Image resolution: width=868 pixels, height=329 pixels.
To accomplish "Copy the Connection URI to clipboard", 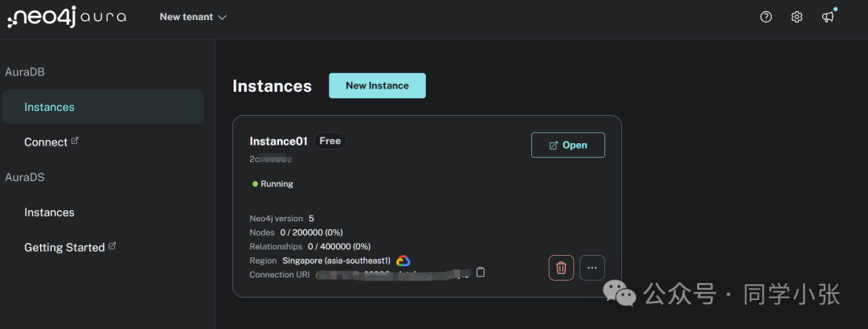I will [x=481, y=273].
